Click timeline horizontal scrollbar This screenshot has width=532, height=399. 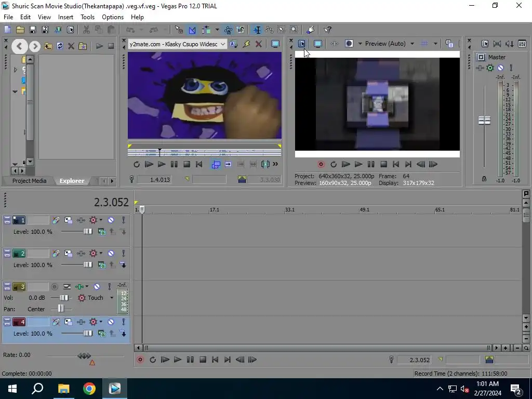(x=316, y=348)
